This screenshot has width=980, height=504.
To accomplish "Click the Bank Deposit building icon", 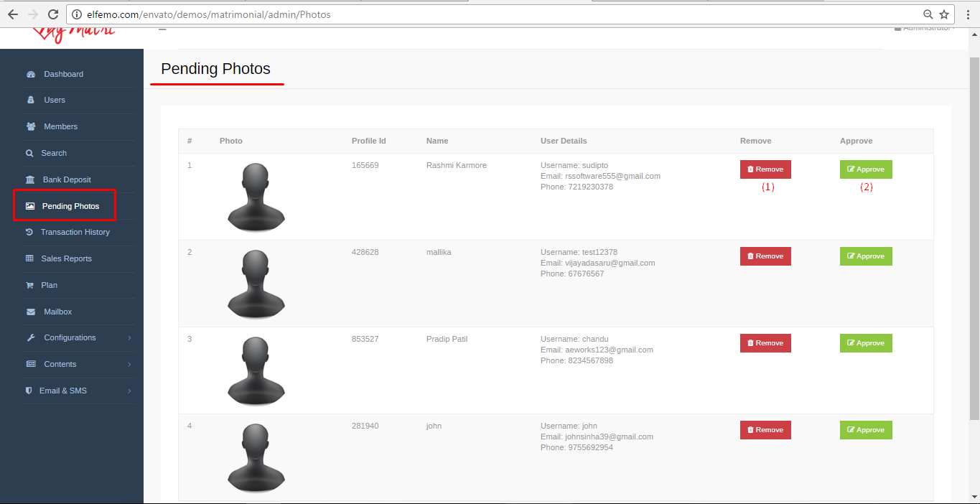I will 30,179.
